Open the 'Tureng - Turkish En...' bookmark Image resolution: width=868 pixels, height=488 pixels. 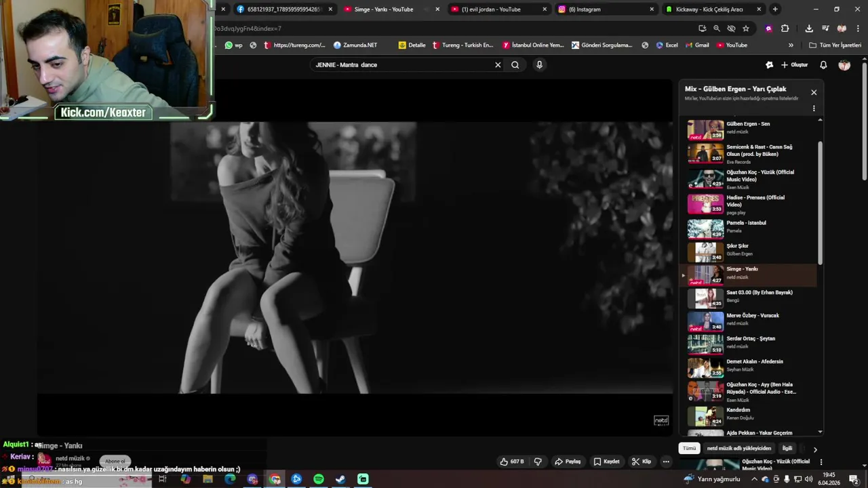[x=462, y=45]
